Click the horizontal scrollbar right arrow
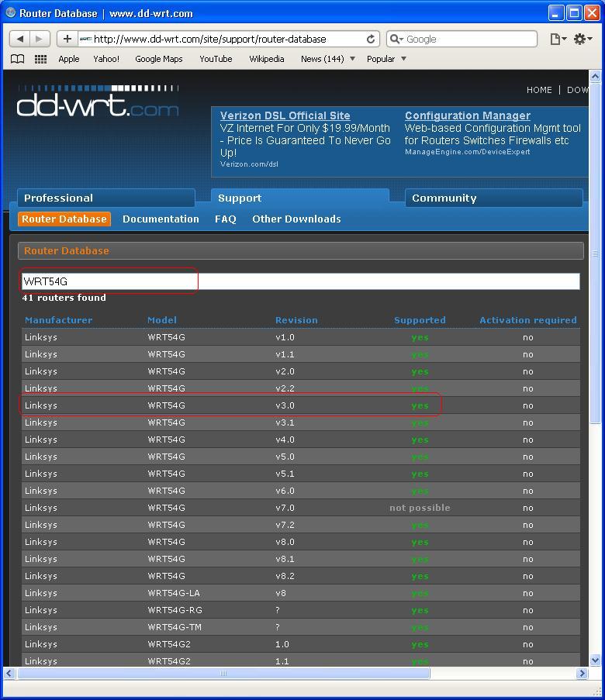 point(581,673)
